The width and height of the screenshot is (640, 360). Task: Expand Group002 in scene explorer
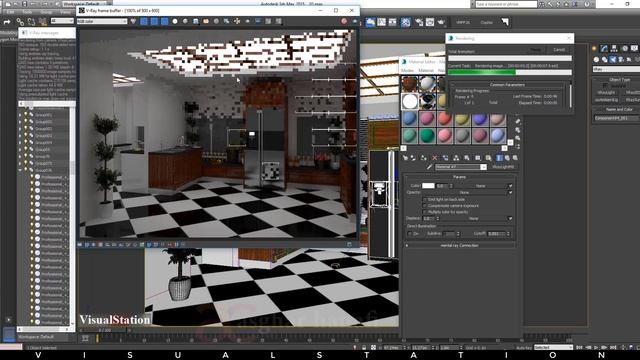pyautogui.click(x=20, y=122)
